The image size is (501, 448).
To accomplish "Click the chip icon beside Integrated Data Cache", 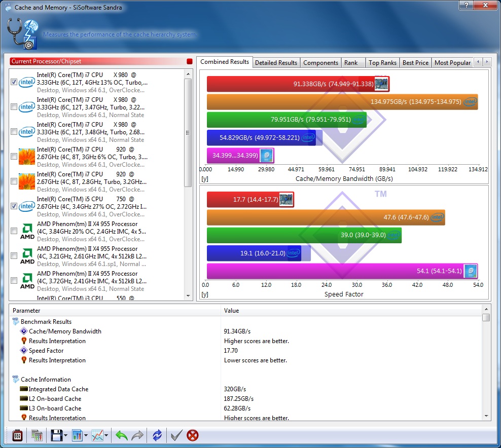I will pos(24,389).
